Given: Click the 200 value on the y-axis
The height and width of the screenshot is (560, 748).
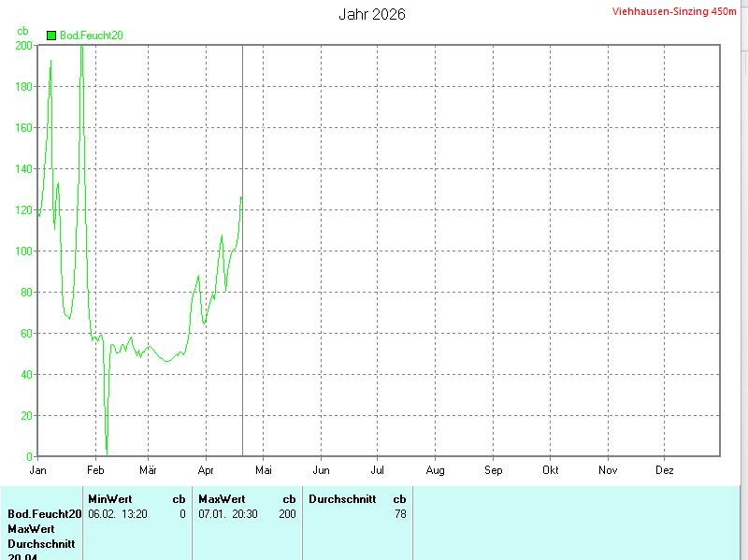Looking at the screenshot, I should [24, 46].
